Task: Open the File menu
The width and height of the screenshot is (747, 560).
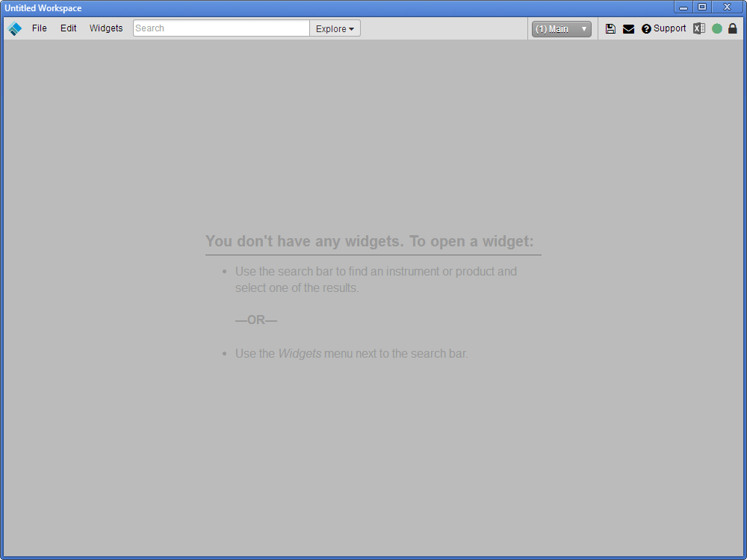Action: coord(39,28)
